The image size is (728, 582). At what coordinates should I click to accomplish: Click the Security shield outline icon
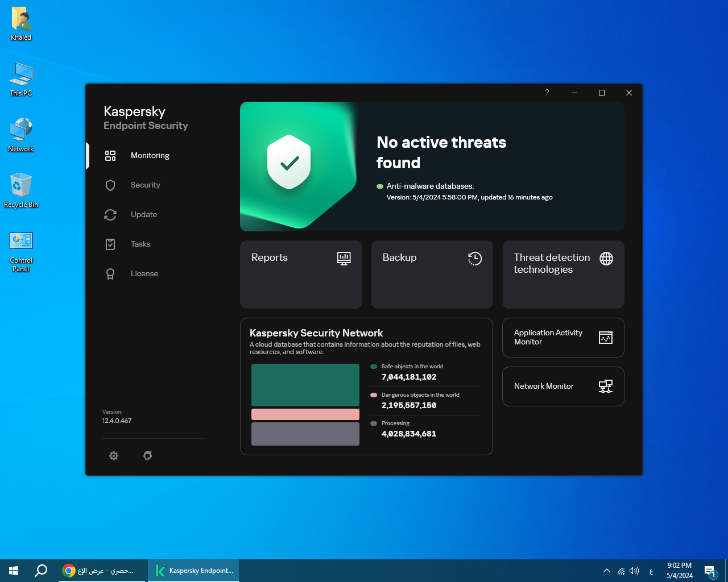pyautogui.click(x=110, y=185)
